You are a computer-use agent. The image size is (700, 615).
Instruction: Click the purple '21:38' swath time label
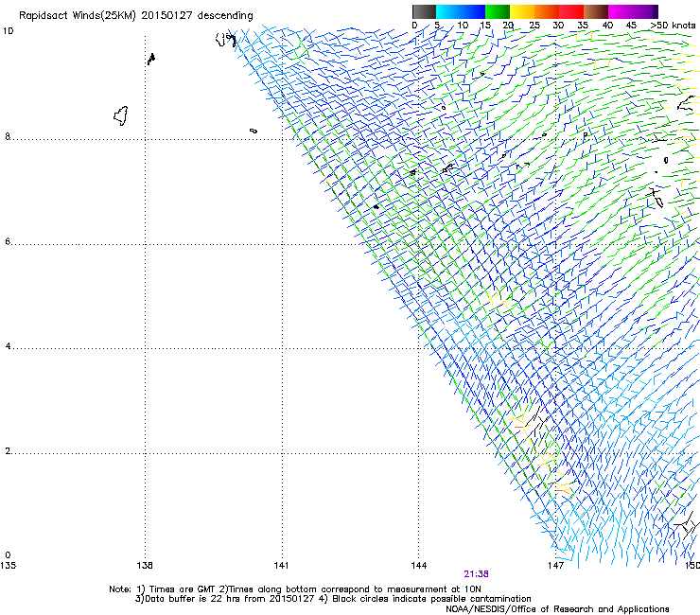476,574
